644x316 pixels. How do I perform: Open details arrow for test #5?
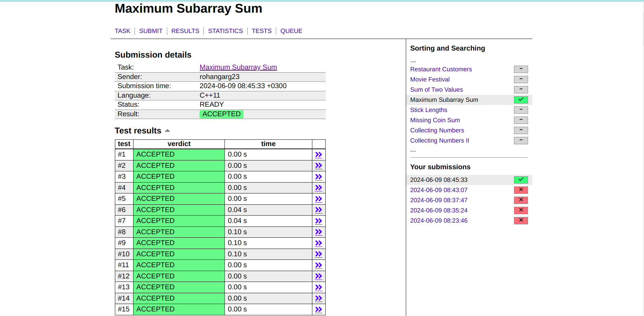(x=319, y=199)
